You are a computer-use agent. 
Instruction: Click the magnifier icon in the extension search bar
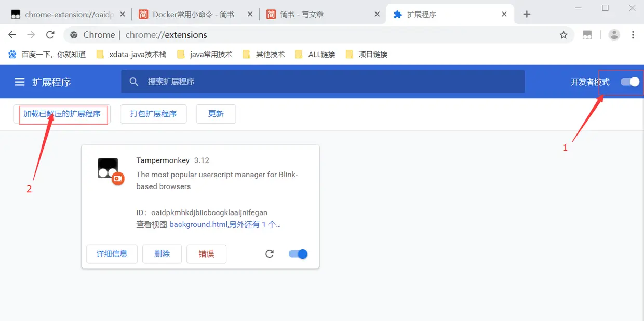[x=134, y=82]
